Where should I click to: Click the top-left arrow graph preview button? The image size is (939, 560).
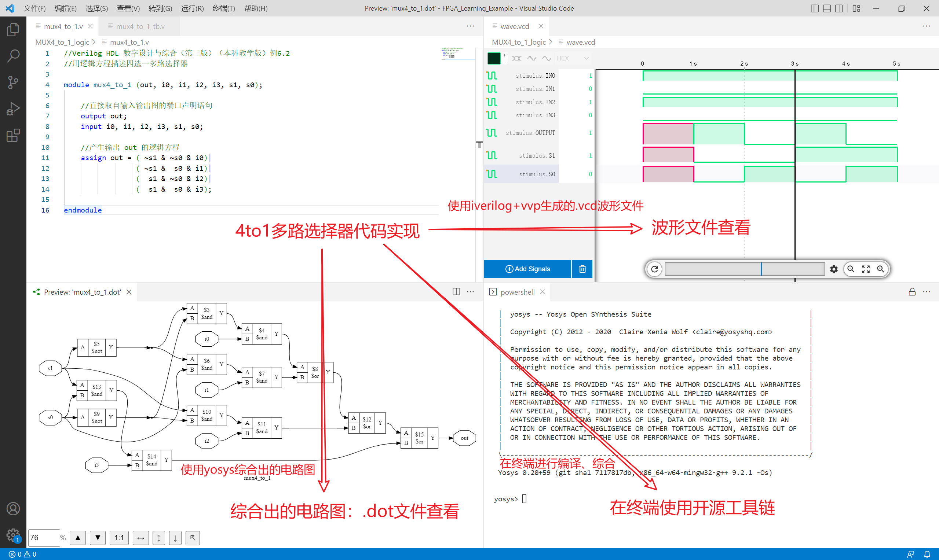pos(193,538)
